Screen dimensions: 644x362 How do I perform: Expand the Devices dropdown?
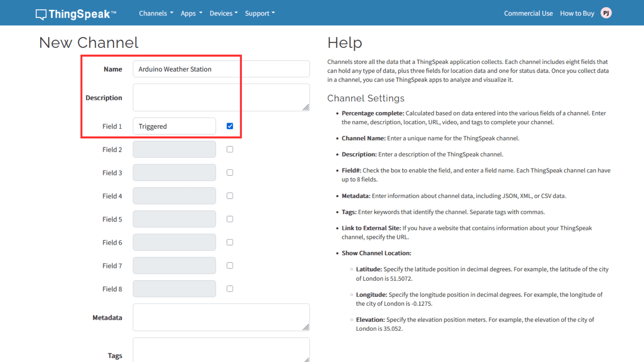coord(224,13)
